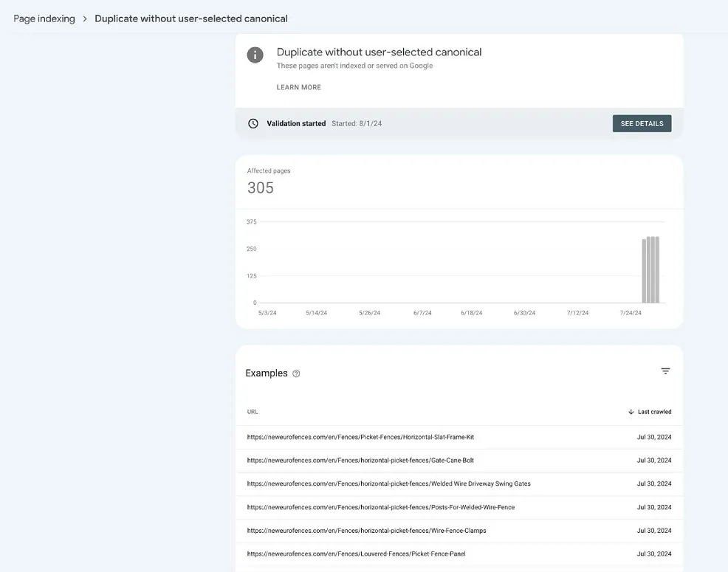Select the Horizontal-Slat-Frame-Kit URL row
Viewport: 728px width, 572px height.
(360, 437)
